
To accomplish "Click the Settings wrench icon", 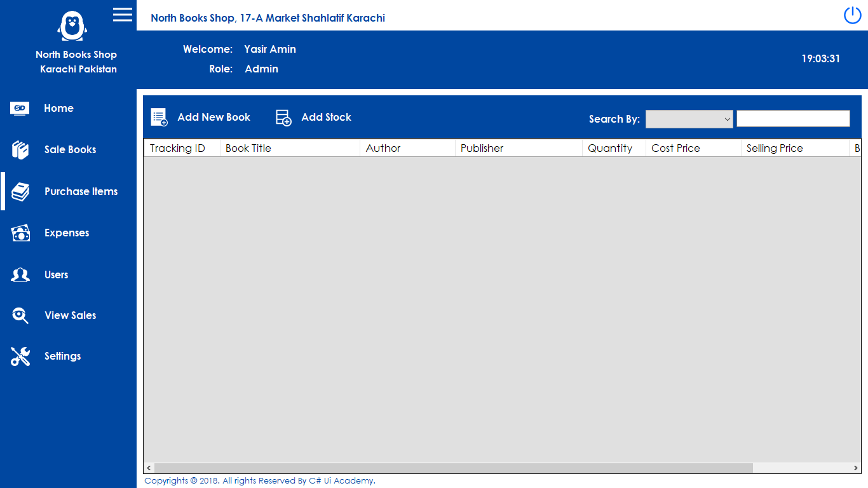I will (20, 356).
